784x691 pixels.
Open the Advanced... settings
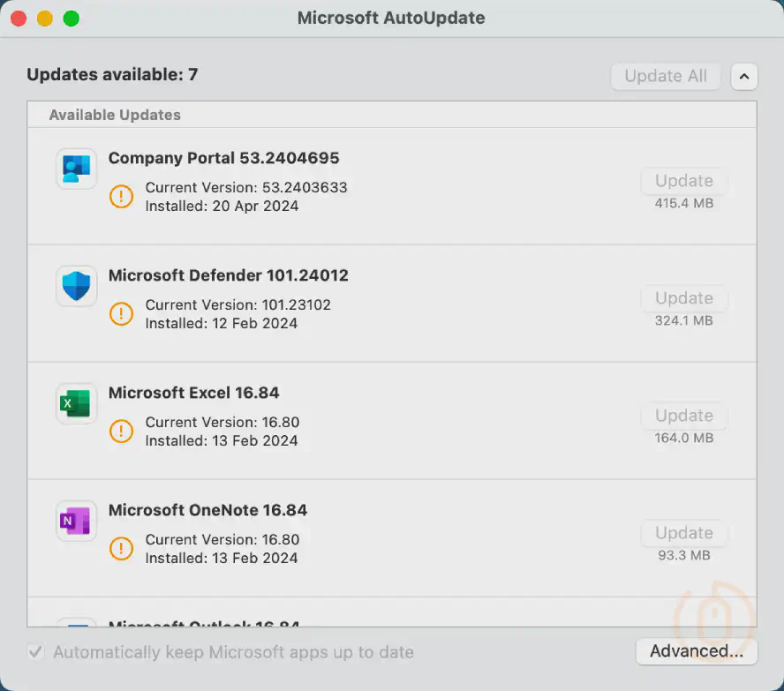[x=697, y=651]
